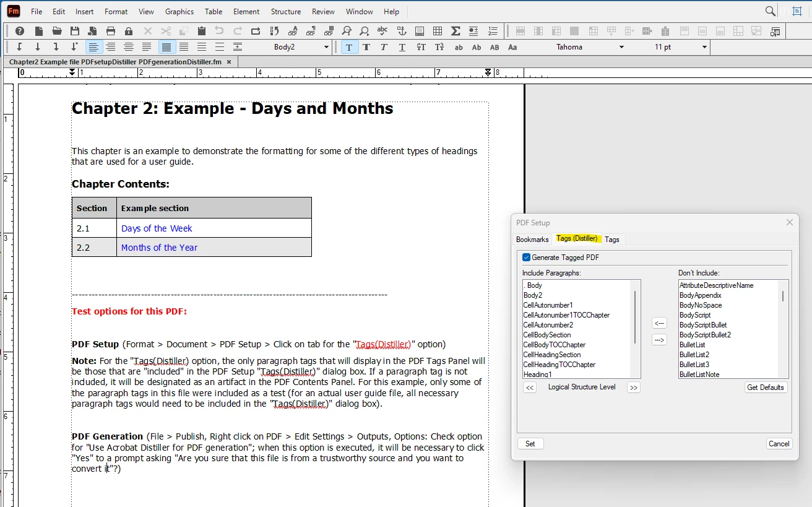Follow the 'Days of the Week' link
Screen dimensions: 812x507
157,228
